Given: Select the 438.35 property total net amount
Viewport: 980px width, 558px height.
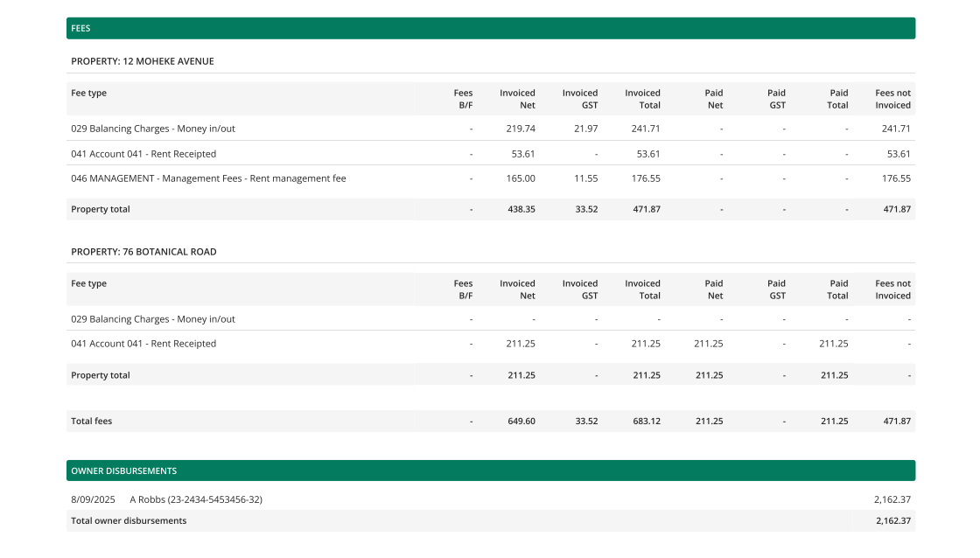Looking at the screenshot, I should [521, 210].
